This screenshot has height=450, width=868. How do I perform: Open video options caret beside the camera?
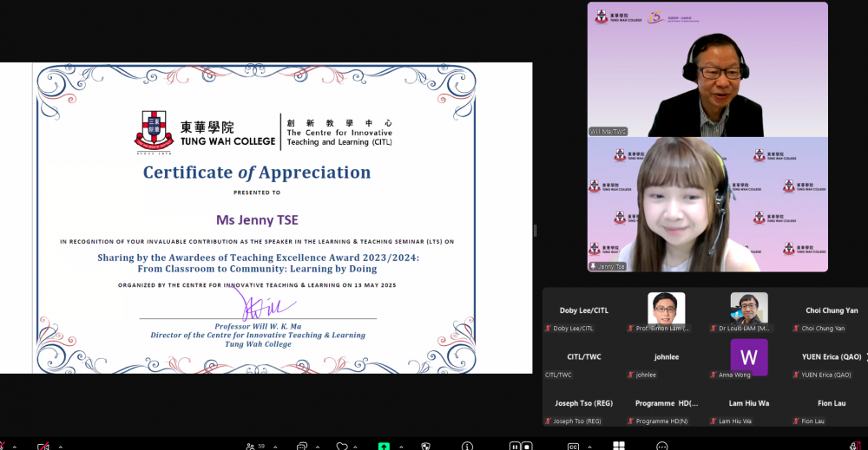tap(61, 447)
